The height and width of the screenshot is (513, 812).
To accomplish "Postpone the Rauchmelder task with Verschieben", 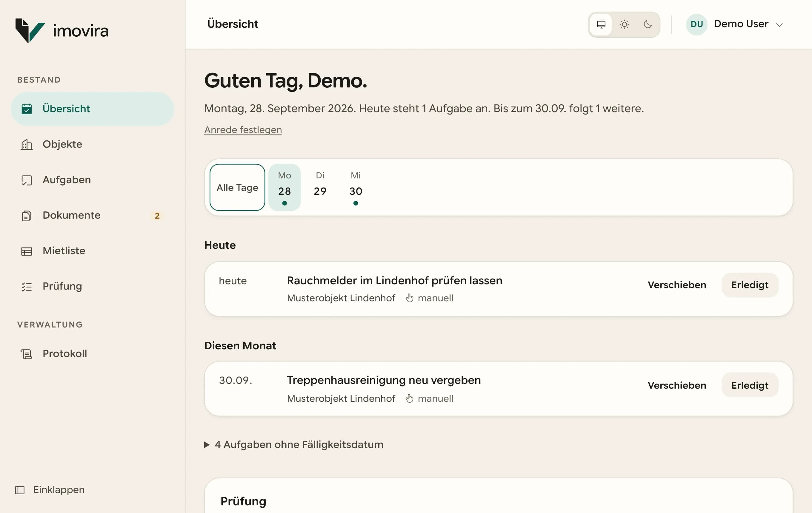I will (677, 285).
